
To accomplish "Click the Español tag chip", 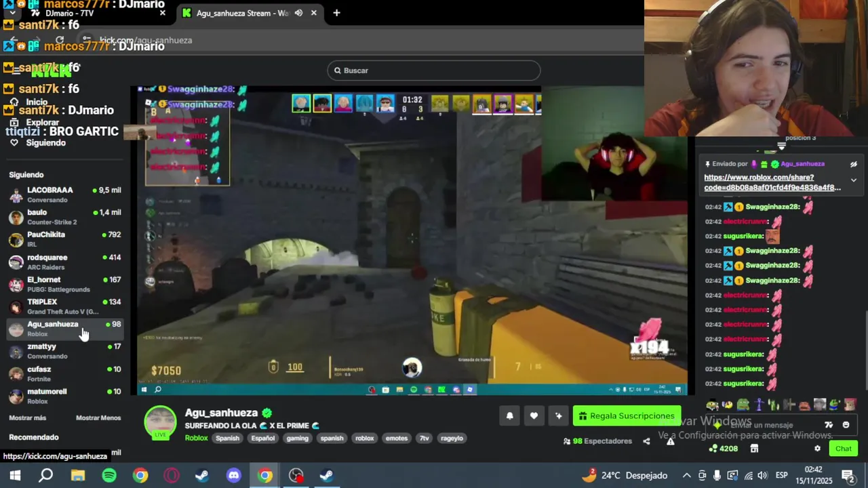I will (x=263, y=439).
